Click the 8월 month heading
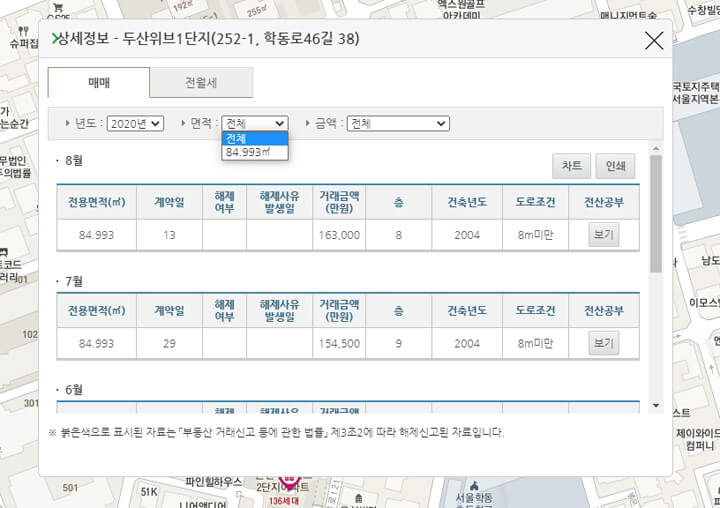This screenshot has width=720, height=508. pos(74,161)
